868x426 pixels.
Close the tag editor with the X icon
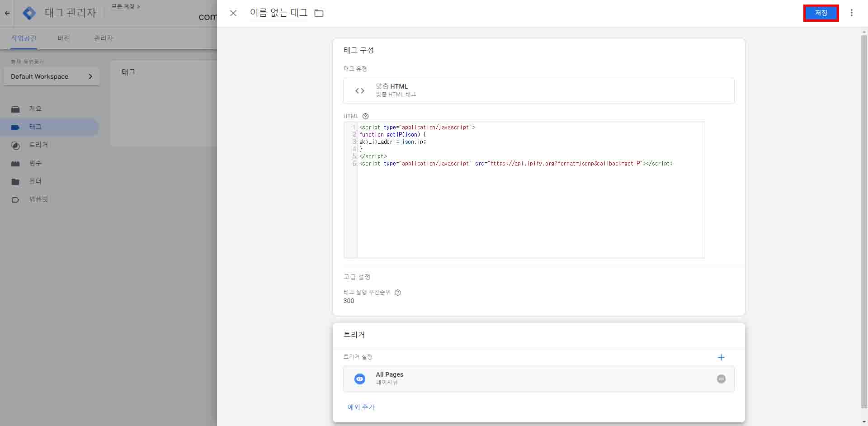233,13
